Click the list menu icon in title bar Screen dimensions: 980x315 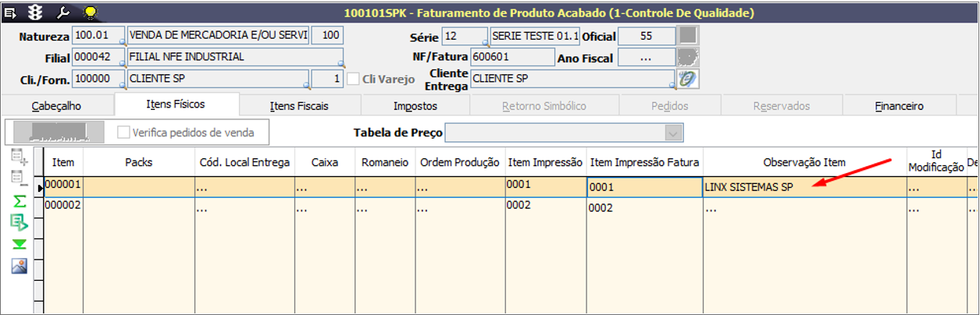(11, 12)
